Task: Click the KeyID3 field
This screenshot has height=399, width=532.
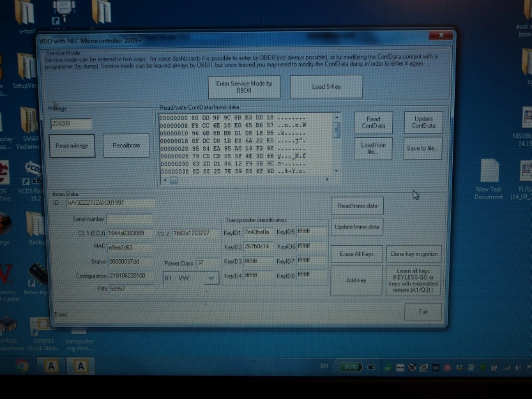Action: [258, 262]
